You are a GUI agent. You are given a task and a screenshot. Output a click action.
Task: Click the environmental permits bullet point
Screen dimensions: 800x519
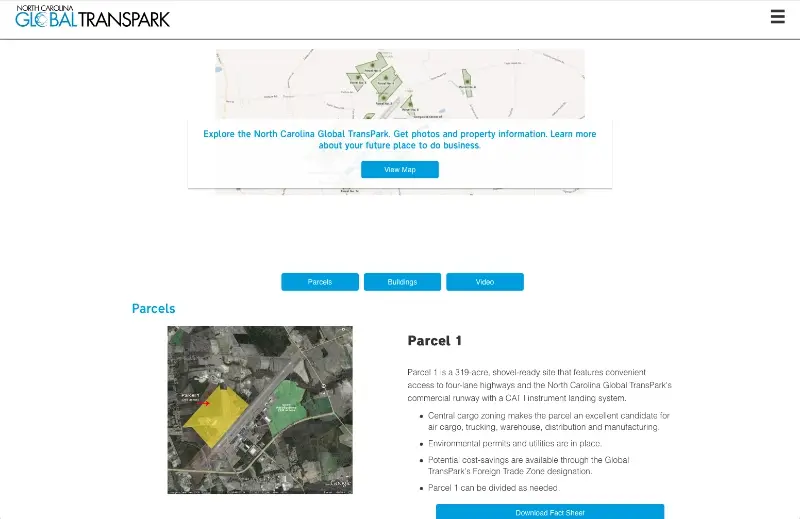[x=515, y=443]
